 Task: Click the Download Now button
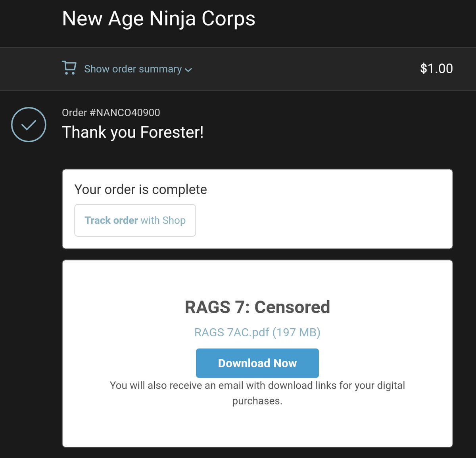click(257, 363)
